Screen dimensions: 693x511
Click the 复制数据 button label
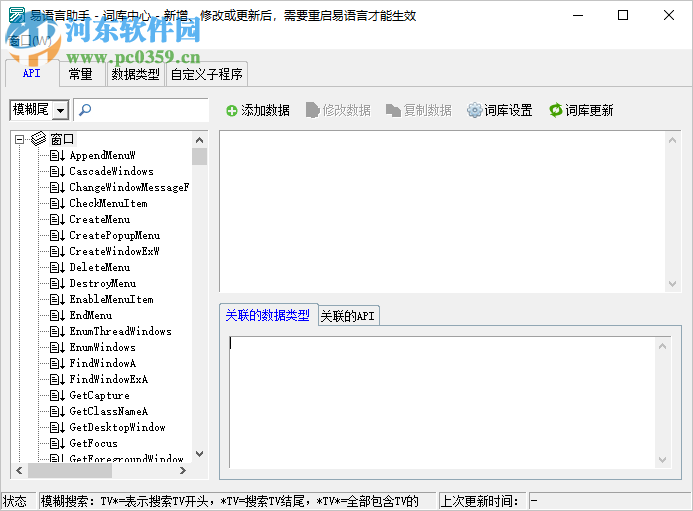click(427, 111)
